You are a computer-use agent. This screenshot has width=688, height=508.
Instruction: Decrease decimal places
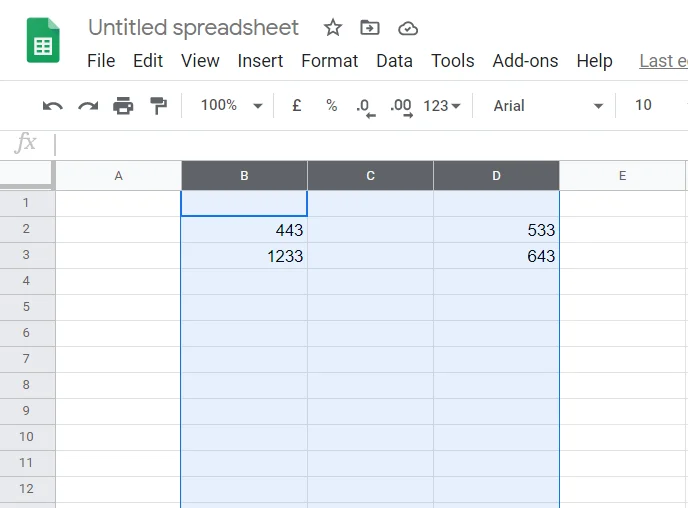pos(365,106)
